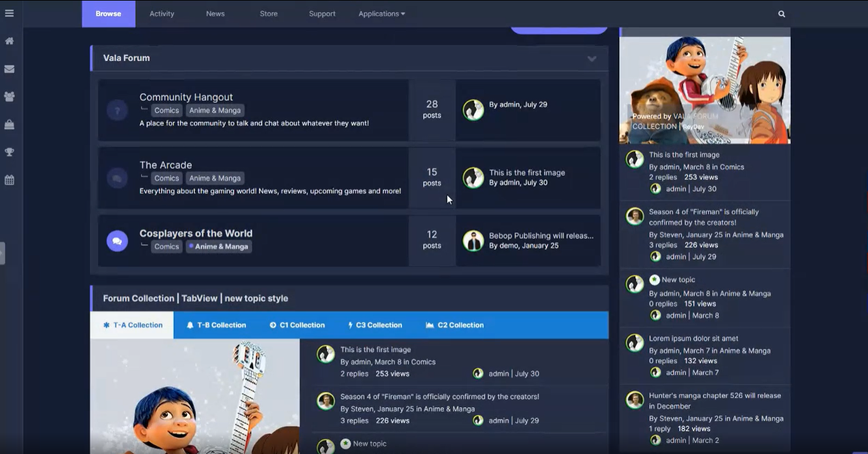The image size is (868, 454).
Task: Open the Community Hangout forum
Action: pyautogui.click(x=186, y=97)
